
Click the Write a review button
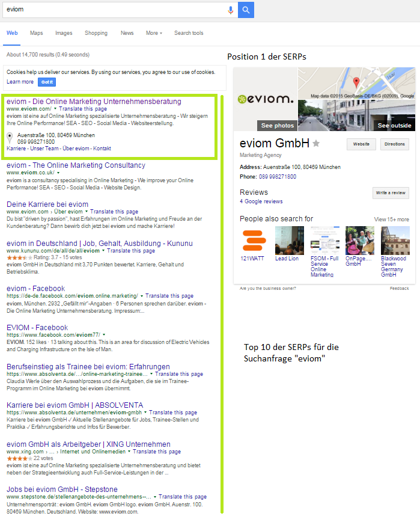coord(391,192)
